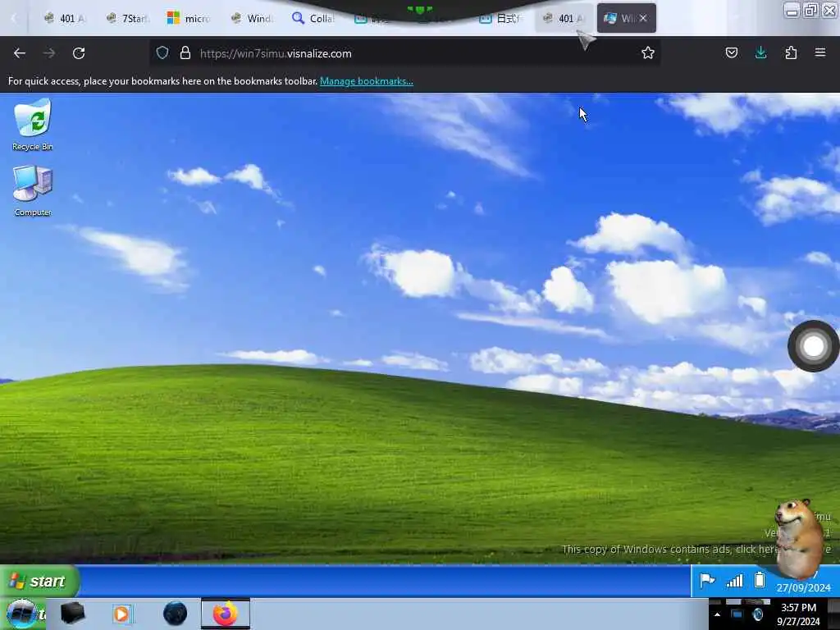
Task: Switch to the Japanese-titled 日式 tab
Action: (500, 18)
